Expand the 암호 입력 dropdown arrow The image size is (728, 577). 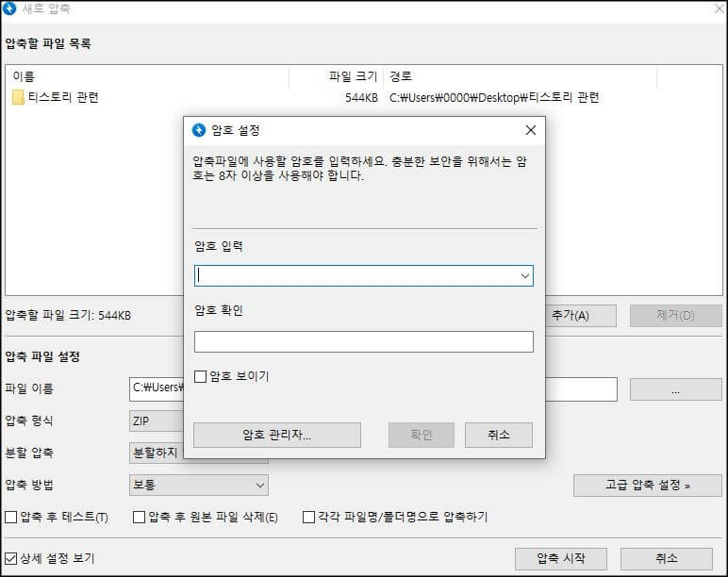[524, 276]
